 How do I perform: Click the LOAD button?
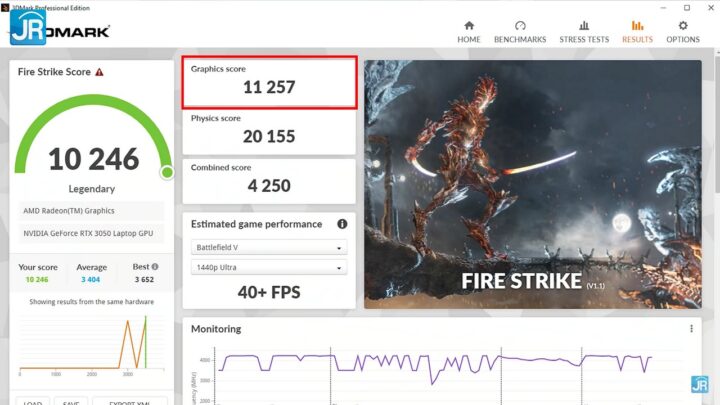[x=34, y=401]
